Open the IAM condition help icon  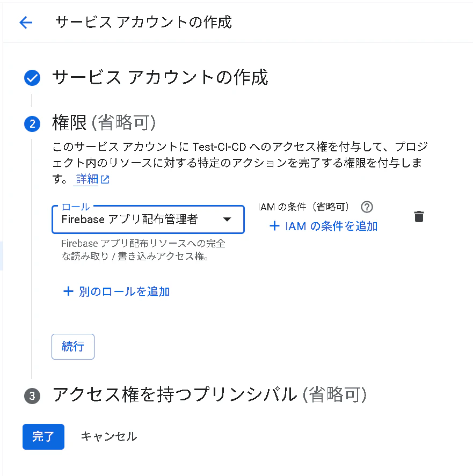pyautogui.click(x=367, y=207)
